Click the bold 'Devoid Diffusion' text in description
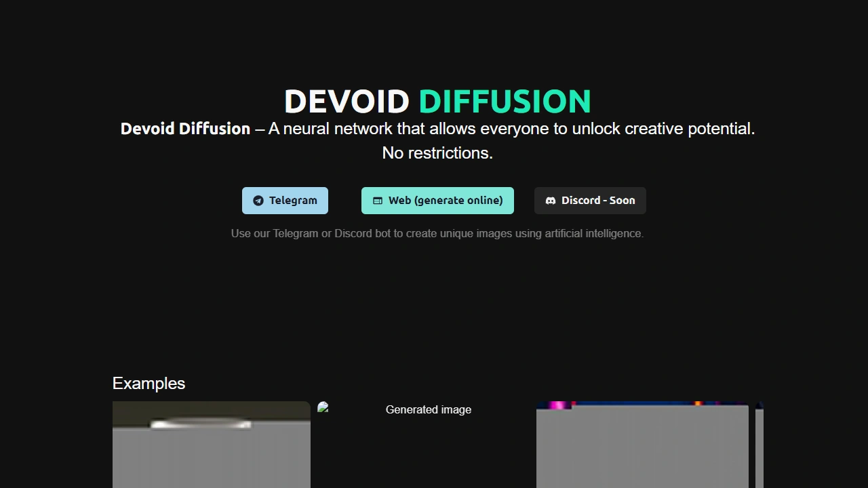This screenshot has height=488, width=868. [x=185, y=129]
